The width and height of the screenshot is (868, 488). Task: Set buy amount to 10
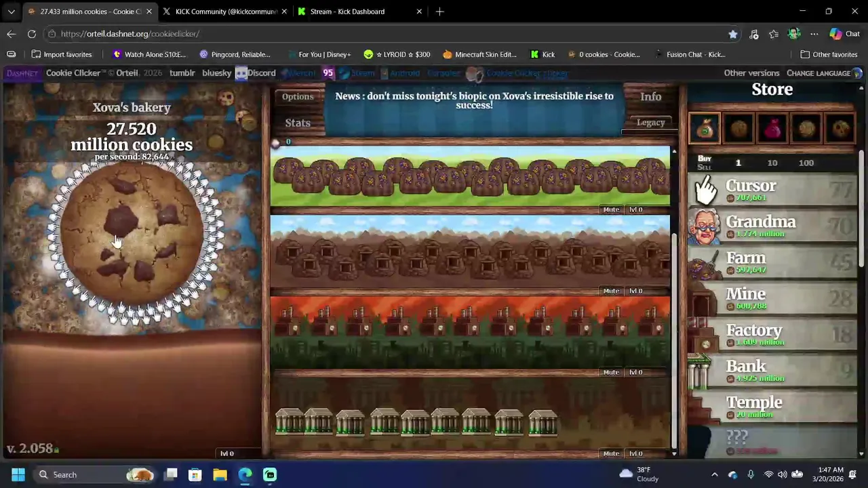[x=772, y=163]
